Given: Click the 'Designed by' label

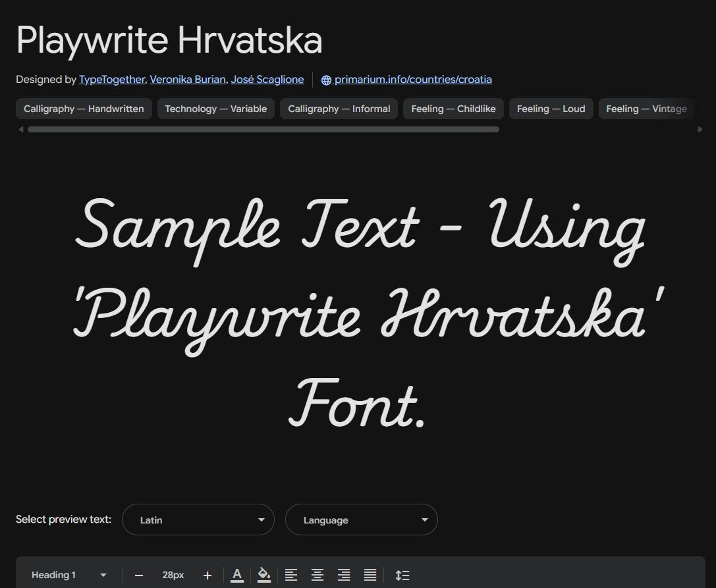Looking at the screenshot, I should coord(45,80).
